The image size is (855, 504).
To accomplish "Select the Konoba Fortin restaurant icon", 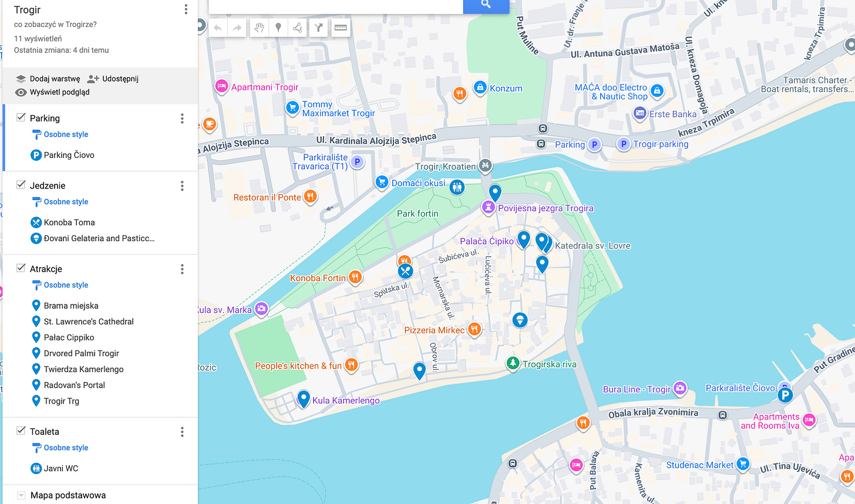I will (355, 277).
